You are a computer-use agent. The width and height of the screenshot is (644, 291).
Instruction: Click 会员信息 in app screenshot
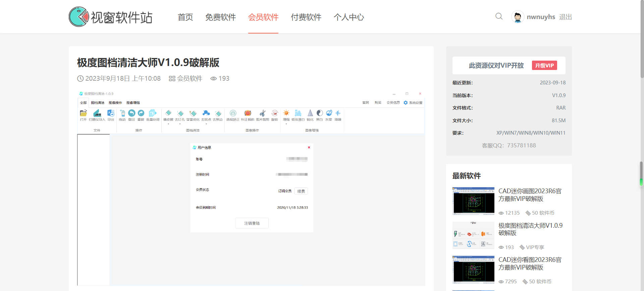(393, 102)
